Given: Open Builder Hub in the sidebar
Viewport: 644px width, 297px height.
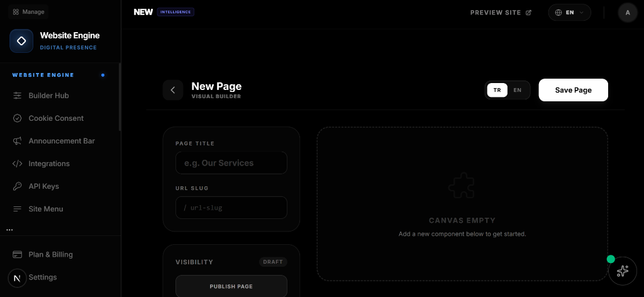Looking at the screenshot, I should [x=48, y=96].
